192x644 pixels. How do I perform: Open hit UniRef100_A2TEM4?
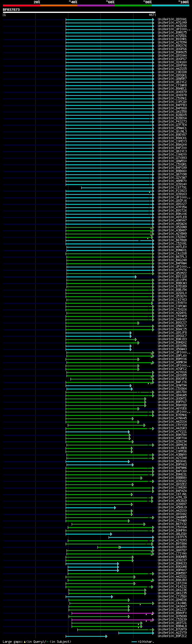pos(172,43)
